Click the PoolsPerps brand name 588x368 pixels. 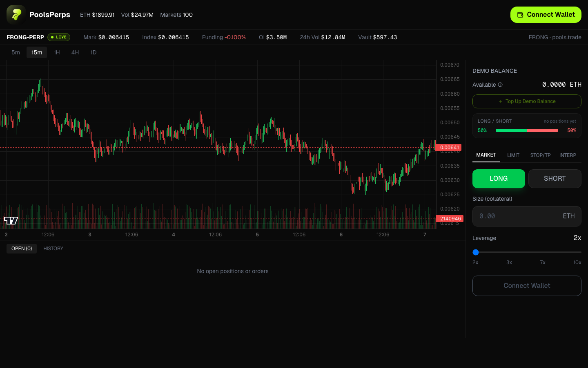click(50, 15)
